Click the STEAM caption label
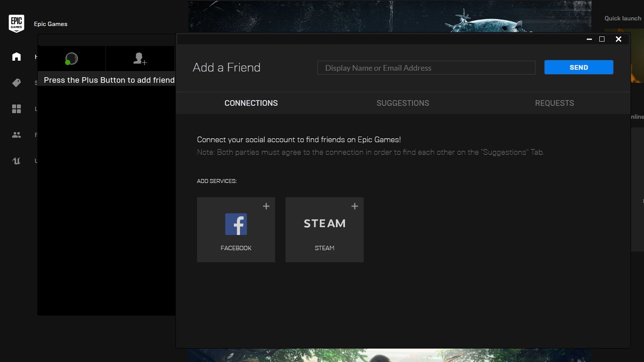 click(325, 248)
